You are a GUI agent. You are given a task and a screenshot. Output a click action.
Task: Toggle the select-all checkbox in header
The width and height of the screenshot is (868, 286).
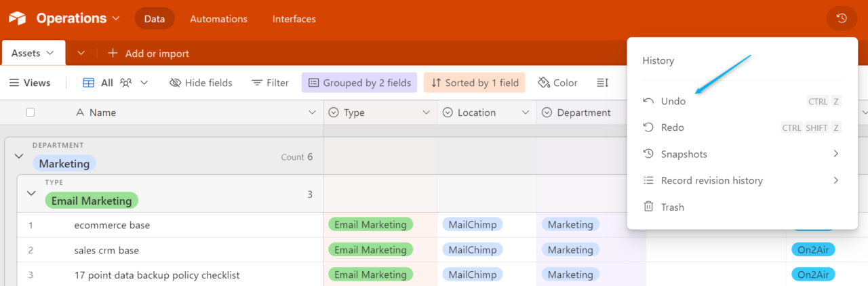[31, 113]
